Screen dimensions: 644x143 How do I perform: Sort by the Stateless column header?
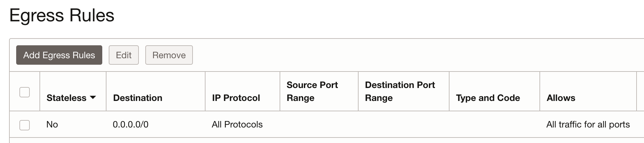pos(67,98)
